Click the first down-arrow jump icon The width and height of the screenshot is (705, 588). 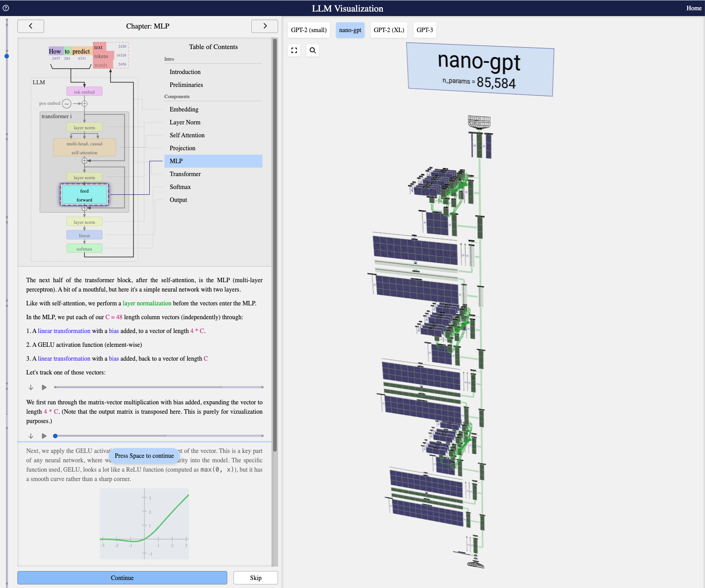31,387
